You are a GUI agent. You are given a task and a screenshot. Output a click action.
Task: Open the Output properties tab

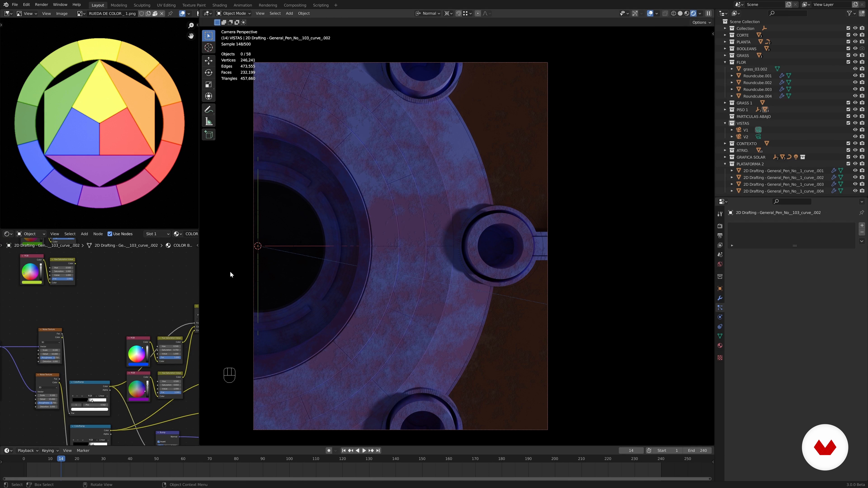[x=720, y=235]
